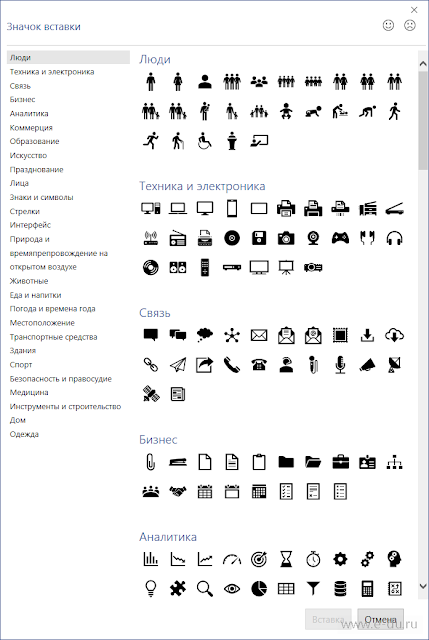Viewport: 429px width, 640px height.
Task: Pick the pie chart icon
Action: [259, 589]
